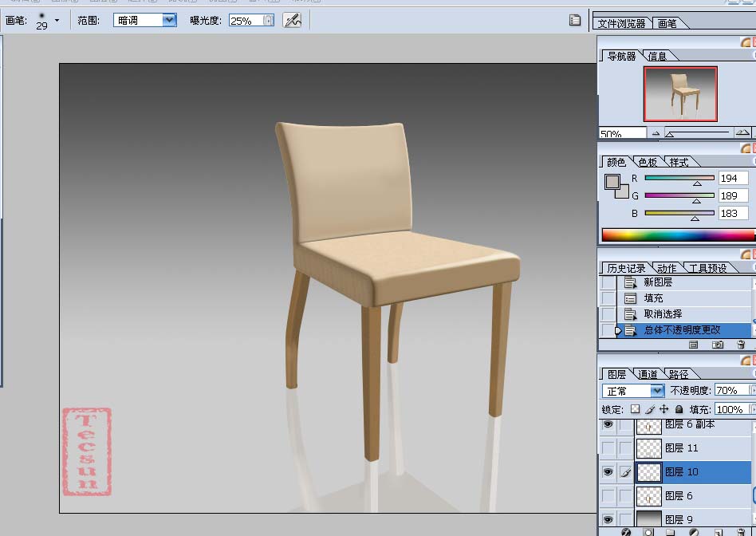The width and height of the screenshot is (756, 536).
Task: Switch to the 色板 swatches tab
Action: click(648, 162)
